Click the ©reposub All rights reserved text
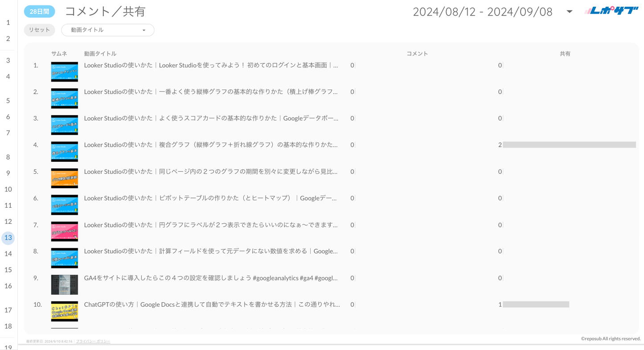The height and width of the screenshot is (350, 644). click(611, 339)
